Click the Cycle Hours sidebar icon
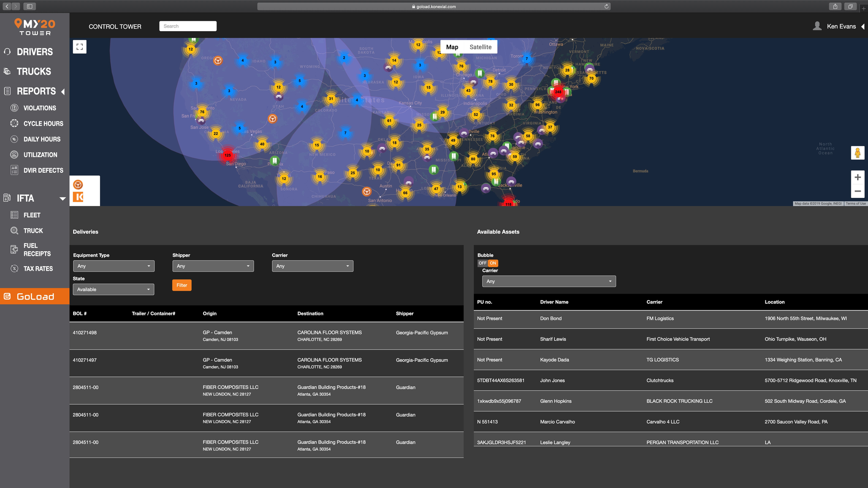The width and height of the screenshot is (868, 488). pyautogui.click(x=14, y=123)
